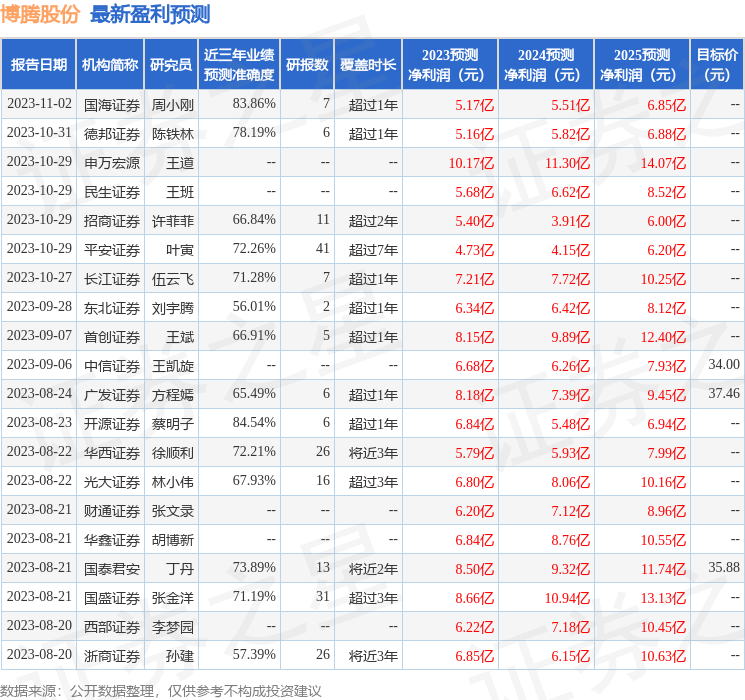The height and width of the screenshot is (700, 745).
Task: Click the 西部证券 institution cell
Action: click(x=112, y=627)
